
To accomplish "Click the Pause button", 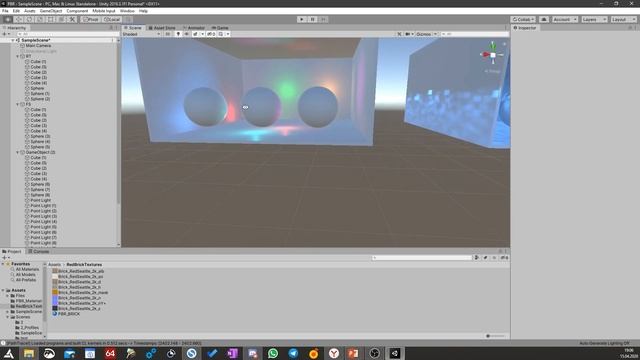I will (312, 19).
